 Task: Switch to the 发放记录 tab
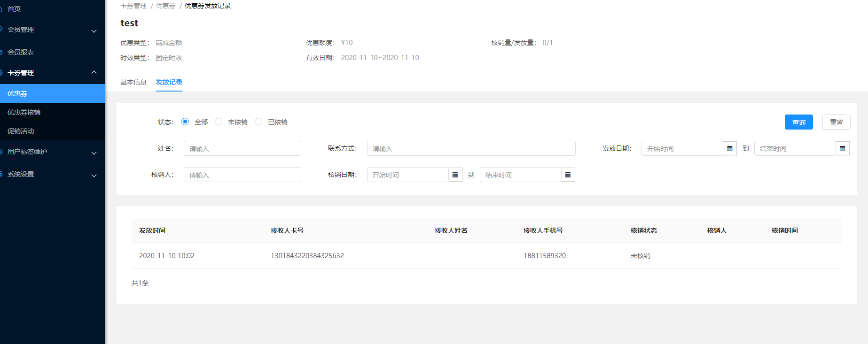click(x=169, y=82)
